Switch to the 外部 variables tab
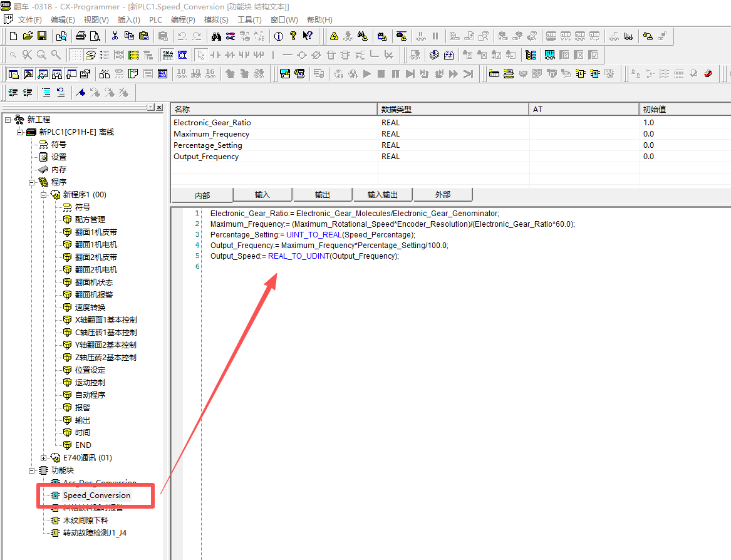 coord(443,195)
